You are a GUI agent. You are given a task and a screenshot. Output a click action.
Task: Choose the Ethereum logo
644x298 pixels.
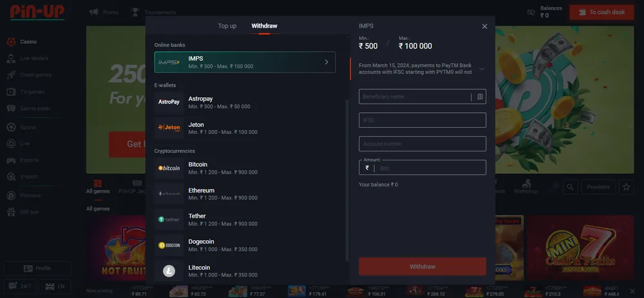click(x=169, y=193)
